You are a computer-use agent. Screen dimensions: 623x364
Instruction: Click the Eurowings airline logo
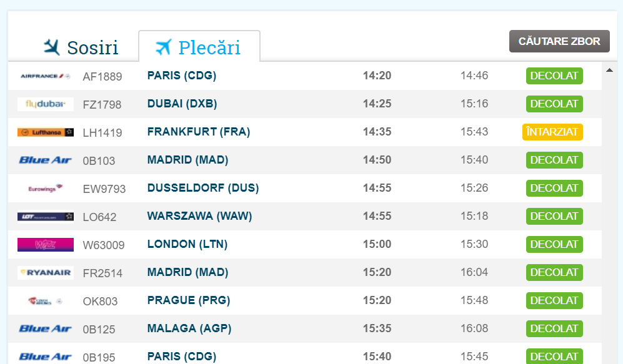coord(45,189)
